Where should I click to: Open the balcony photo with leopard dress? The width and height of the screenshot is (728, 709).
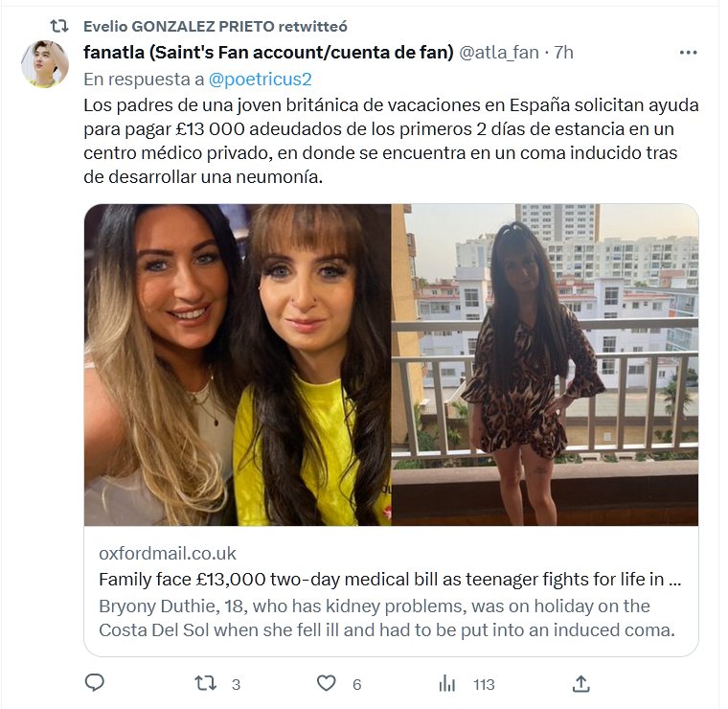545,365
